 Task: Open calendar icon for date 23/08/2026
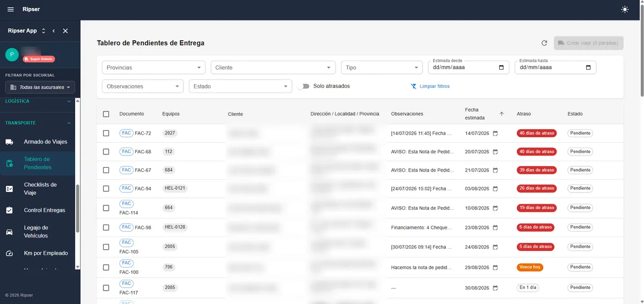click(495, 227)
